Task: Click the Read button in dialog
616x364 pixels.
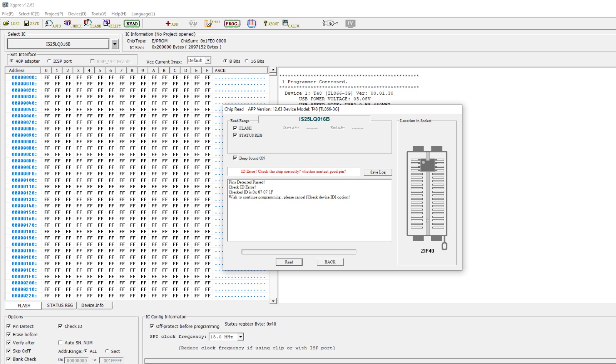Action: coord(289,262)
